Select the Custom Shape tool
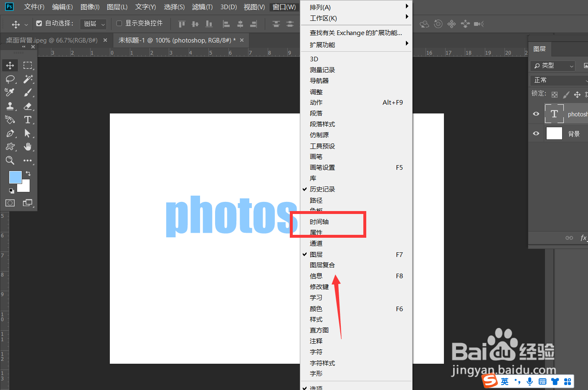Screen dimensions: 588x390 (x=10, y=147)
